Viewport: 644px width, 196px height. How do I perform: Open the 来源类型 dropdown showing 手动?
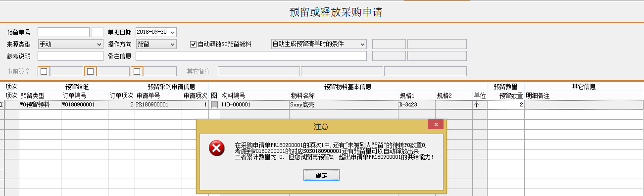[99, 44]
